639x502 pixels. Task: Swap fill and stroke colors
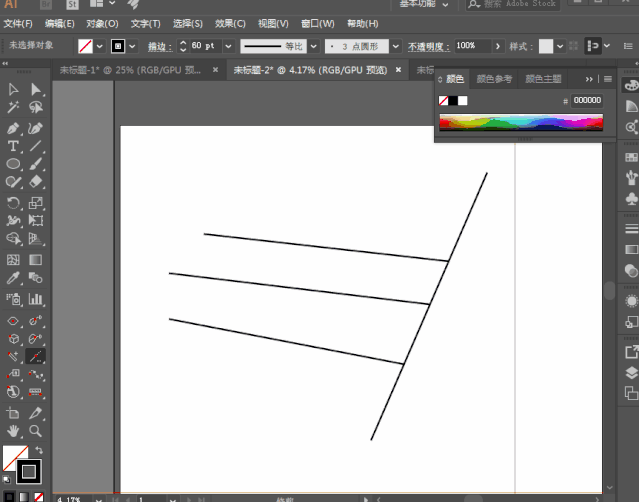tap(39, 450)
